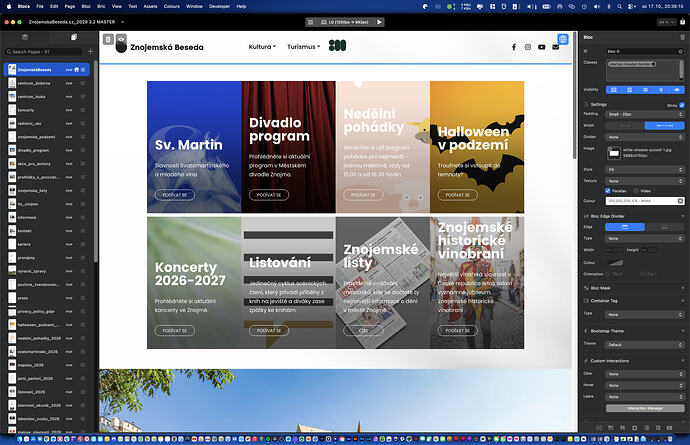This screenshot has width=690, height=445.
Task: Select the contained width option in the Width control
Action: pyautogui.click(x=625, y=126)
